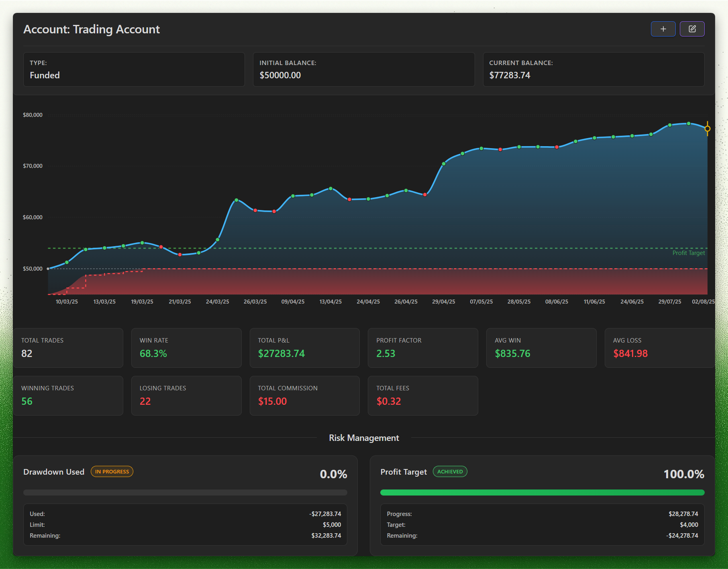Click the Total P&L stat card

304,348
